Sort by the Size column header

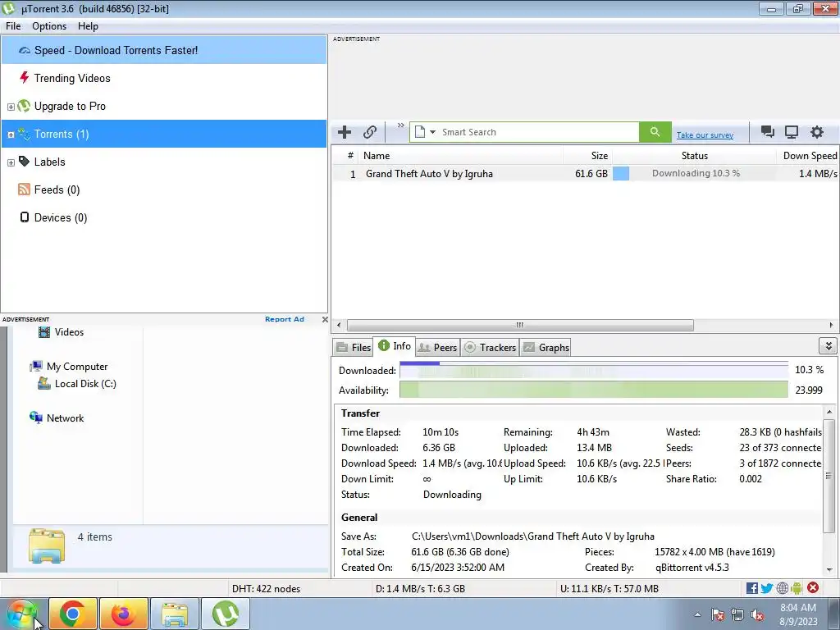pos(588,156)
